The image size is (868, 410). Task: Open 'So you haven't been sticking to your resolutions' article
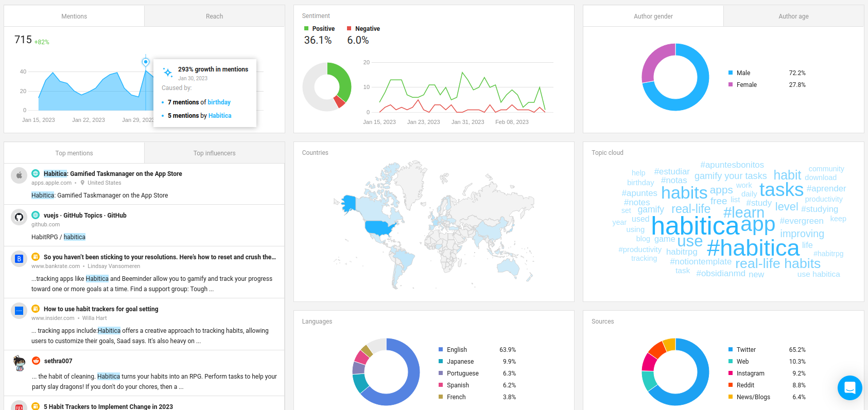160,257
